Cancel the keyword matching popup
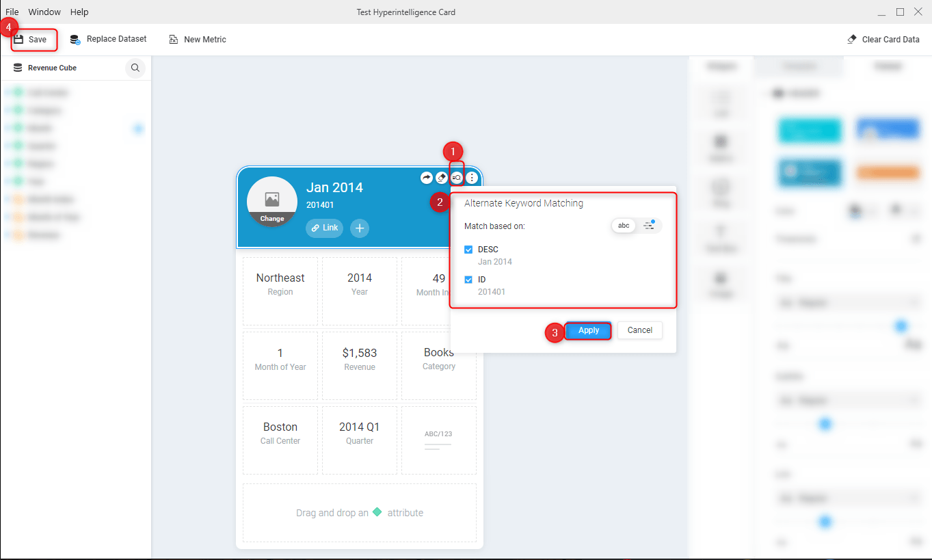Screen dimensions: 932x560 click(639, 330)
